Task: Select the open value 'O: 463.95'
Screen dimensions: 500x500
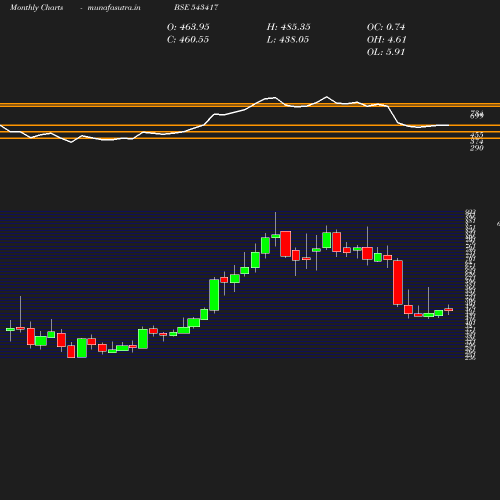Action: click(x=188, y=27)
